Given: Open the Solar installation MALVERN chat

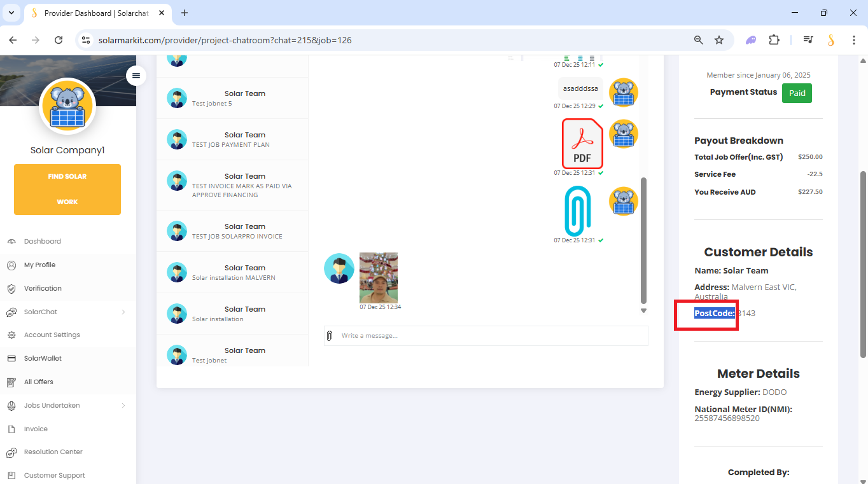Looking at the screenshot, I should pyautogui.click(x=232, y=272).
